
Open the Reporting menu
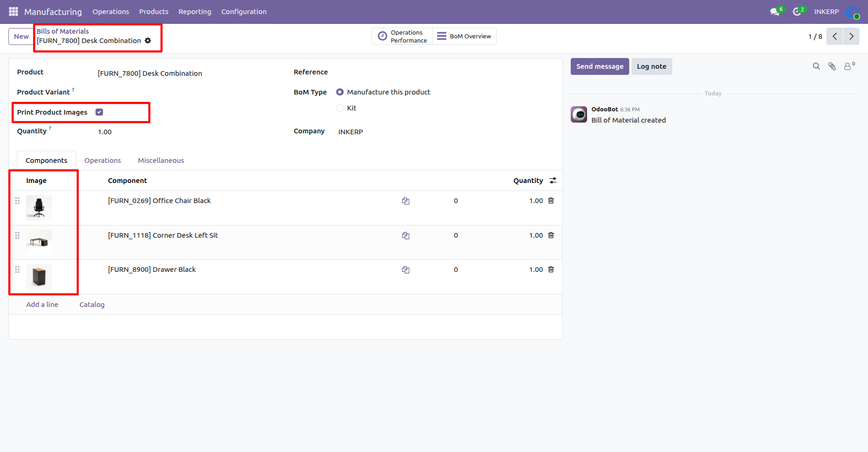(195, 12)
